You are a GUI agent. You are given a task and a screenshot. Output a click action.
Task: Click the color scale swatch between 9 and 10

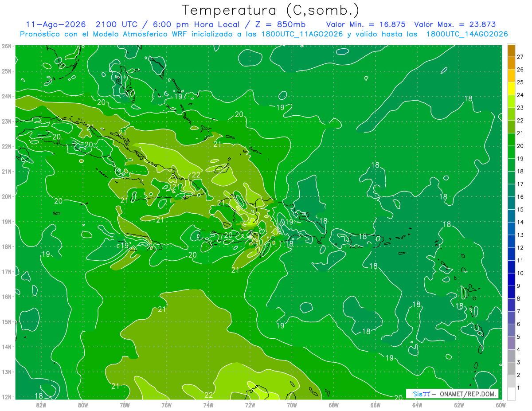(x=511, y=279)
